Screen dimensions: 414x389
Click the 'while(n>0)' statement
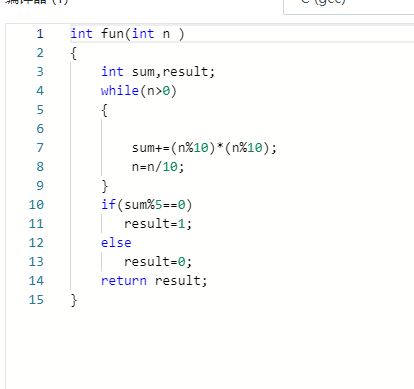(x=139, y=91)
